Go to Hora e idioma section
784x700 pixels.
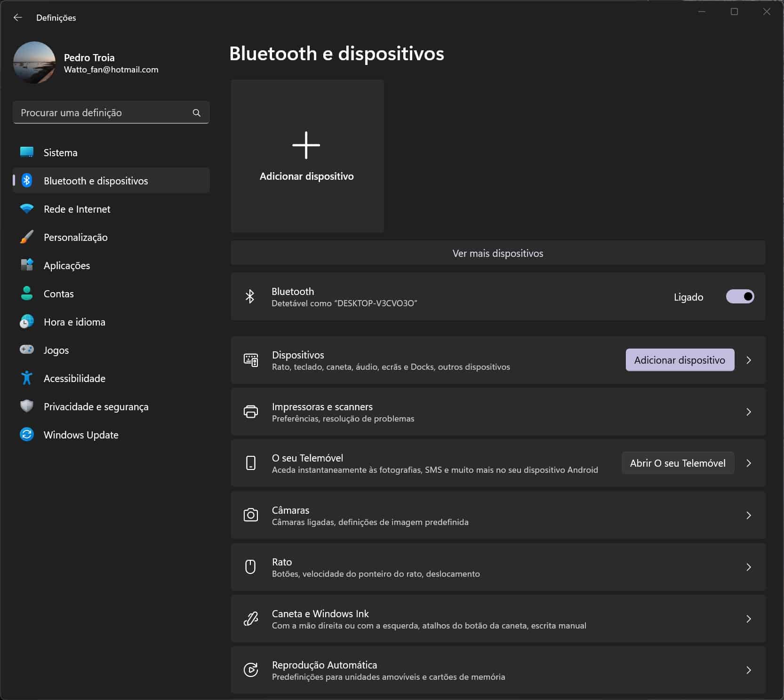74,322
